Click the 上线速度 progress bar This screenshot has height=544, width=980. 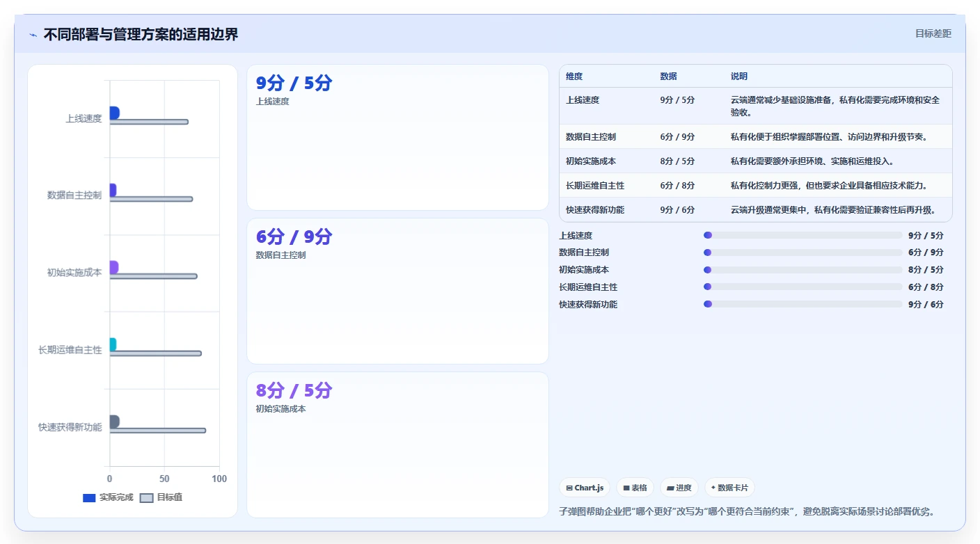coord(803,235)
